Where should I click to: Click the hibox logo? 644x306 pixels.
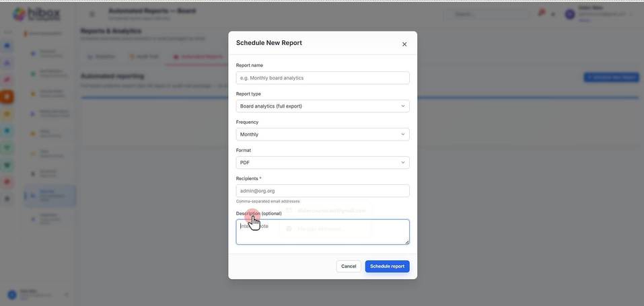[36, 14]
